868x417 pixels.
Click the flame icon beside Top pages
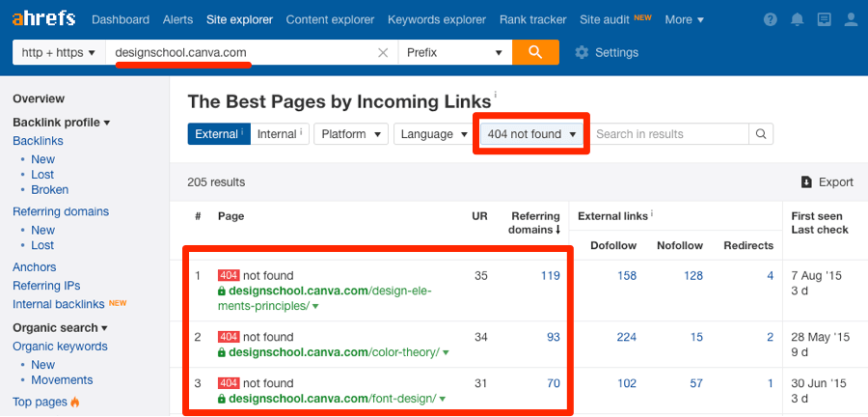tap(74, 403)
